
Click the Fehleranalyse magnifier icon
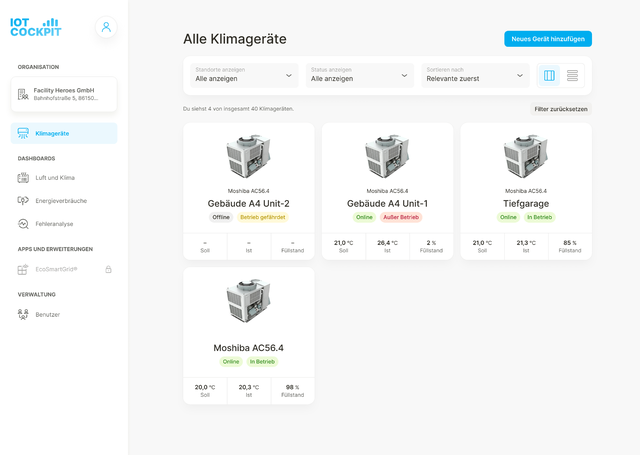[x=23, y=224]
